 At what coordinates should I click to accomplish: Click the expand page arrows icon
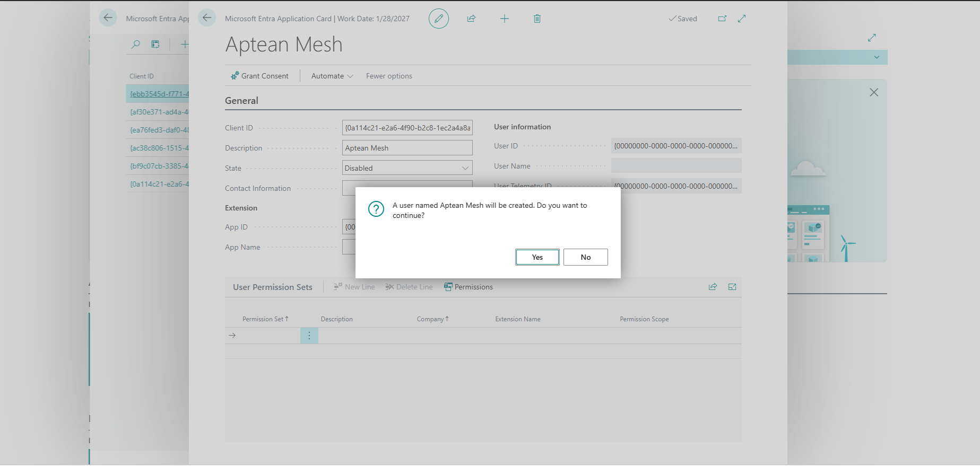click(x=742, y=19)
